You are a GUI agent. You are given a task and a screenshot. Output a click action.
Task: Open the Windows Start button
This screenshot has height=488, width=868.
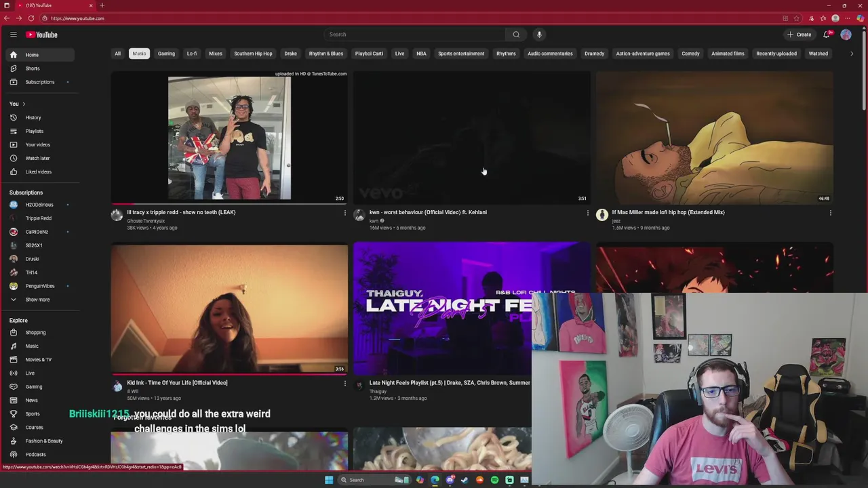pos(329,480)
